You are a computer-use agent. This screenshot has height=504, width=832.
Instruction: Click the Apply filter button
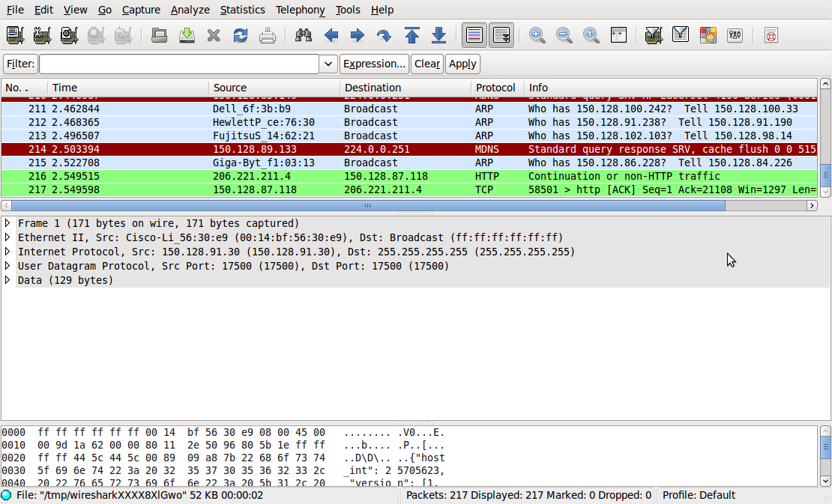click(x=462, y=64)
